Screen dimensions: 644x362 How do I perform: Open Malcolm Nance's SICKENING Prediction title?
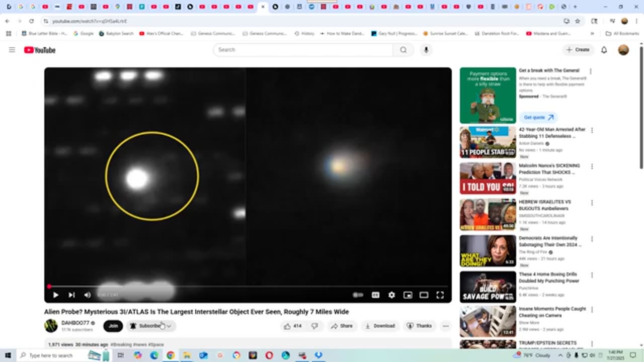tap(549, 169)
